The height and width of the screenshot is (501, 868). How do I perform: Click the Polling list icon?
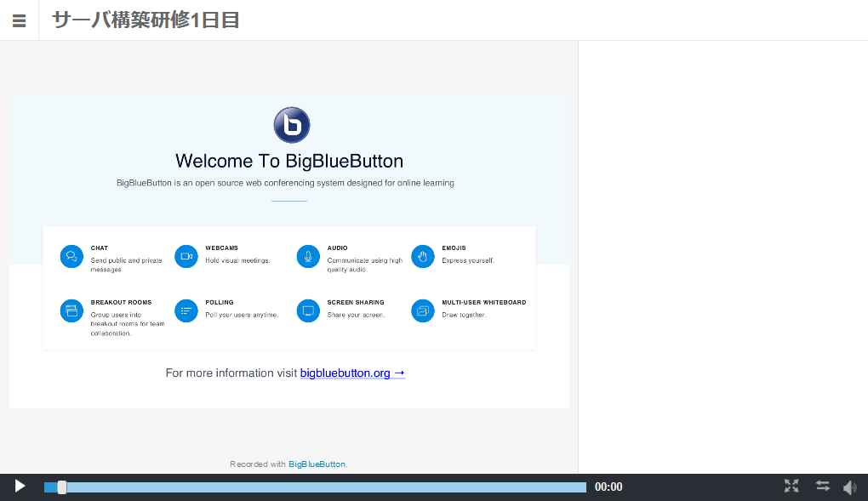click(186, 310)
